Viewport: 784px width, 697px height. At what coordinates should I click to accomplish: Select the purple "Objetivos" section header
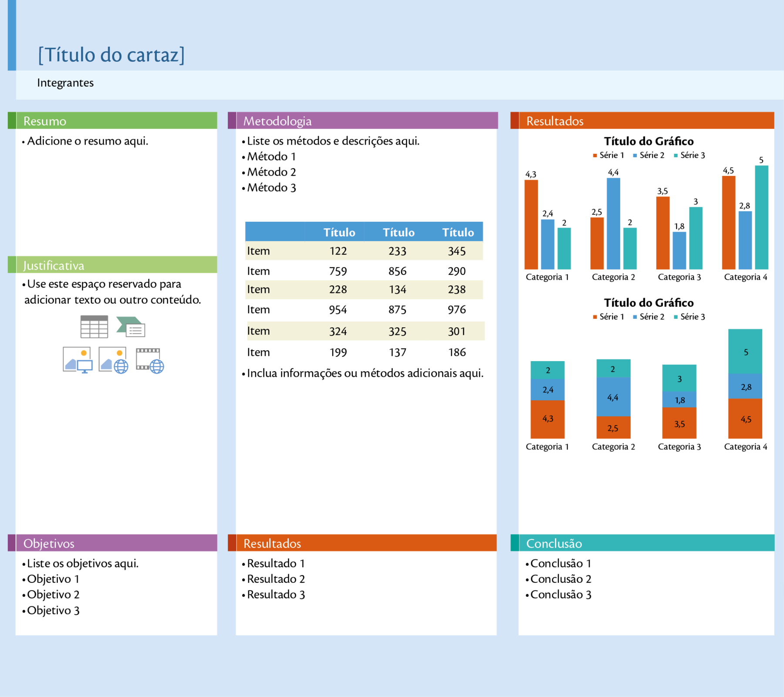click(x=112, y=543)
